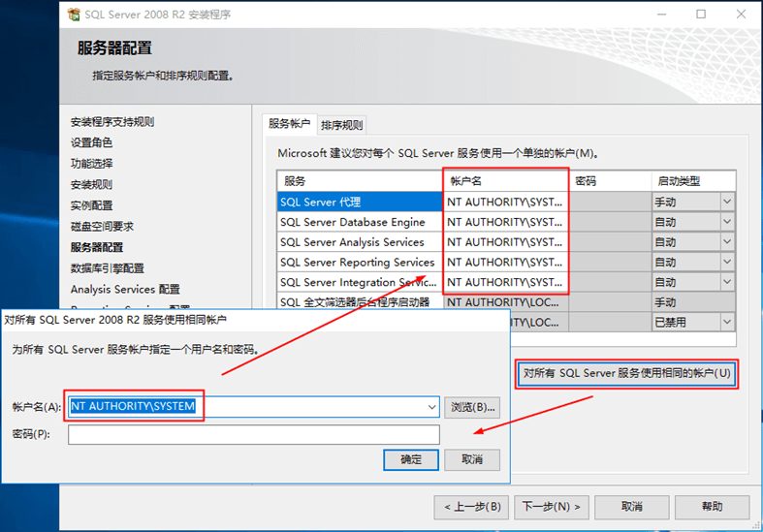Minimize the SQL Server setup window
Screen dimensions: 763x532
(x=662, y=15)
